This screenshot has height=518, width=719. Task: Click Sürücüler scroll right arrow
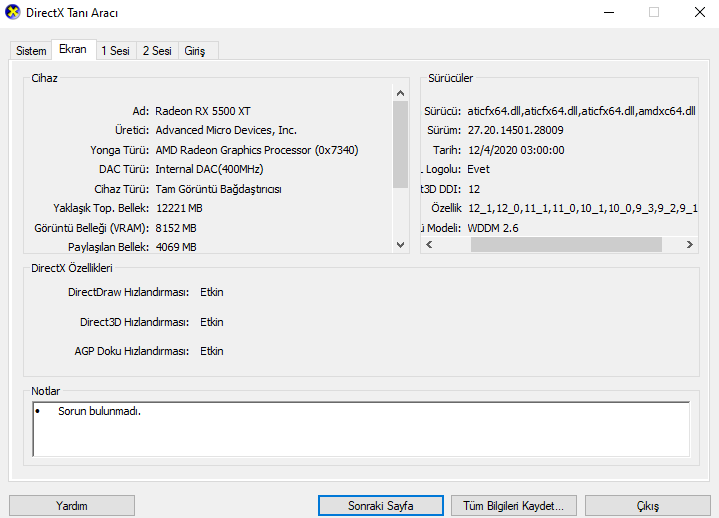[689, 244]
